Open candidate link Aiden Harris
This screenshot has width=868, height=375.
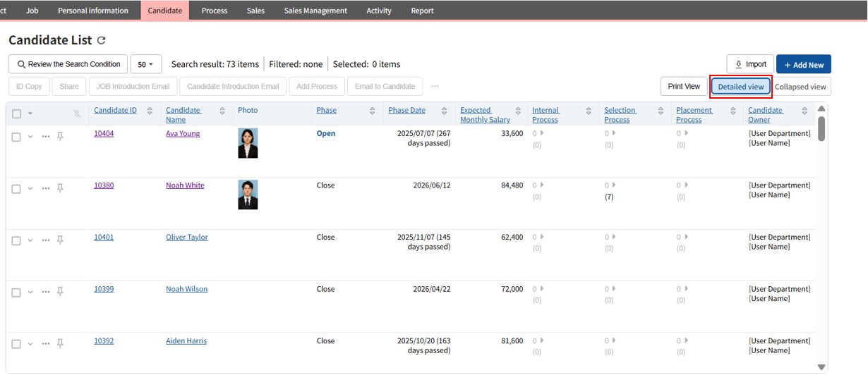(x=186, y=340)
